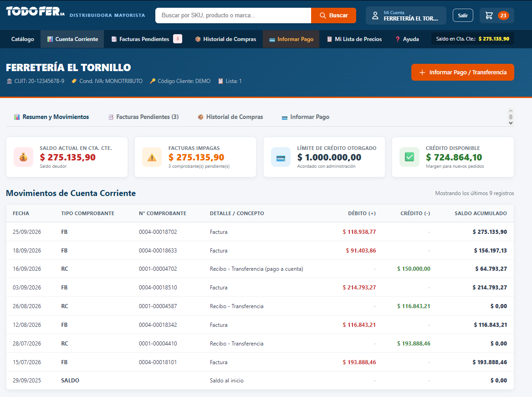Image resolution: width=532 pixels, height=397 pixels.
Task: Click the list icon beside Lista: 1
Action: (220, 81)
